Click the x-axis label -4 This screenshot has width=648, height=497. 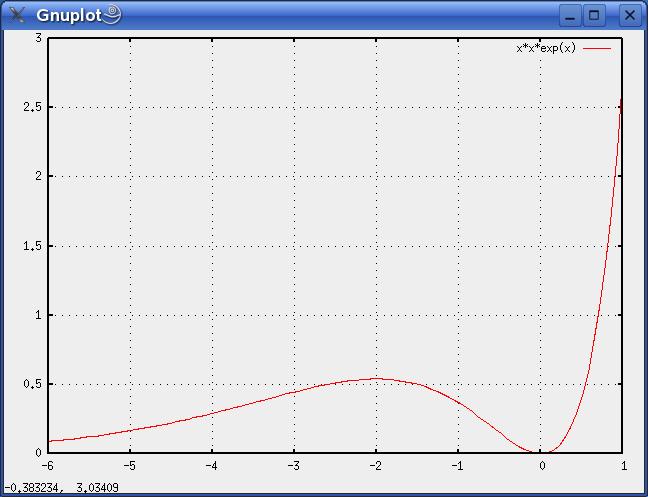click(x=212, y=466)
